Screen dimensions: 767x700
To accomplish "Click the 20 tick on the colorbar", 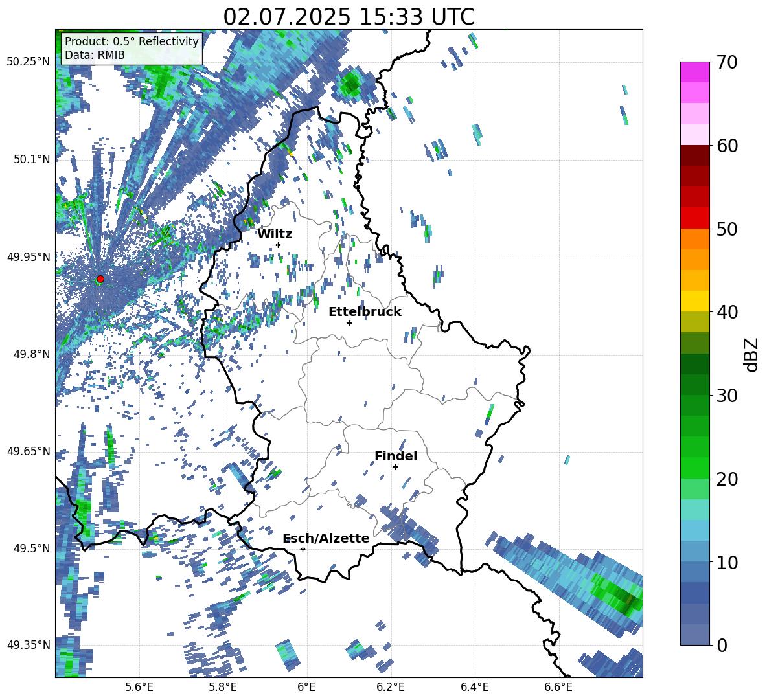I will [x=727, y=479].
